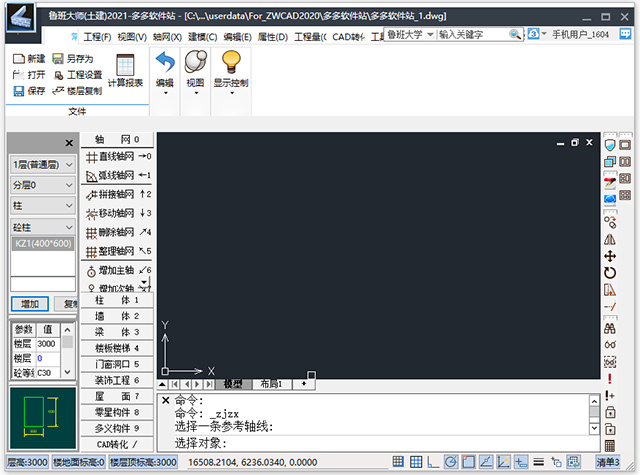The width and height of the screenshot is (640, 475).
Task: Click the 选择对象 command input line
Action: pyautogui.click(x=378, y=443)
